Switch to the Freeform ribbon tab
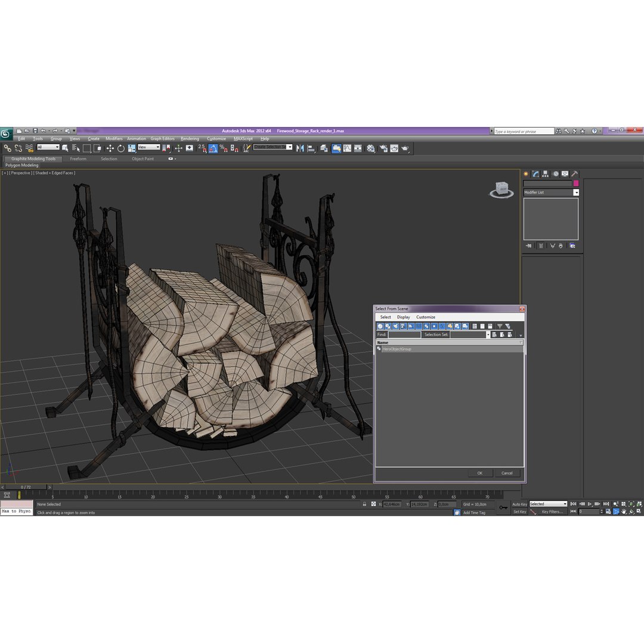The width and height of the screenshot is (644, 644). [78, 159]
